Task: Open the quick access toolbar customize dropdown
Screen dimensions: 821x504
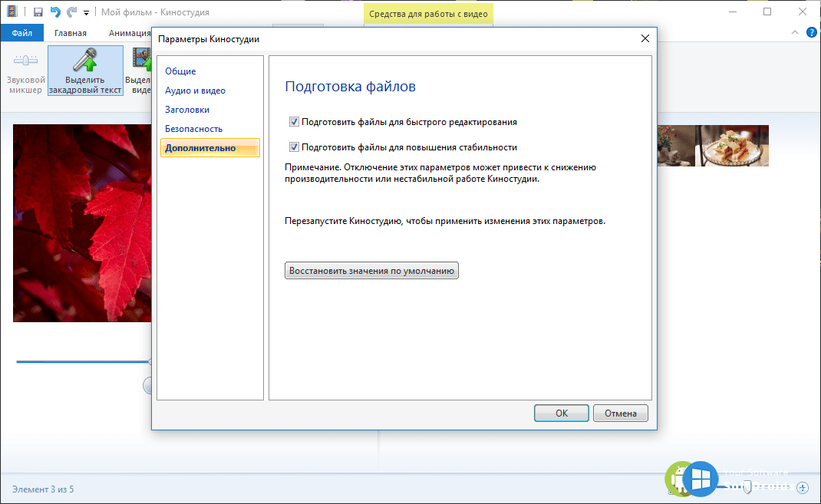Action: click(x=87, y=12)
